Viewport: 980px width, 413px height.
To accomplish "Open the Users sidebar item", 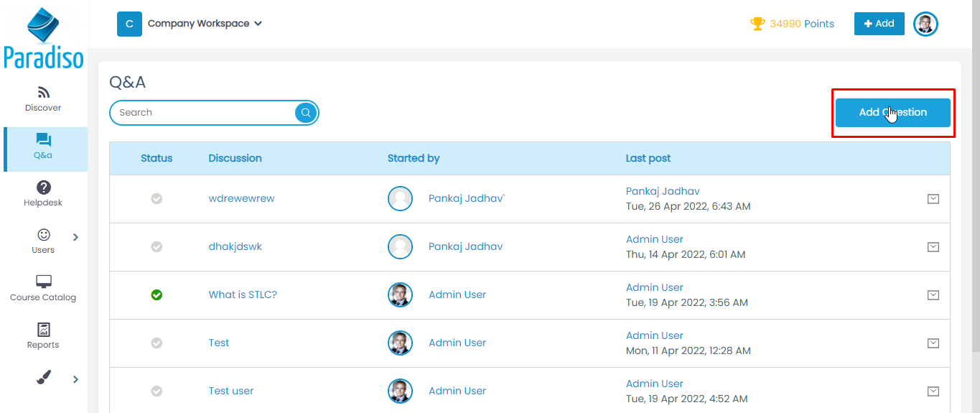I will click(43, 241).
